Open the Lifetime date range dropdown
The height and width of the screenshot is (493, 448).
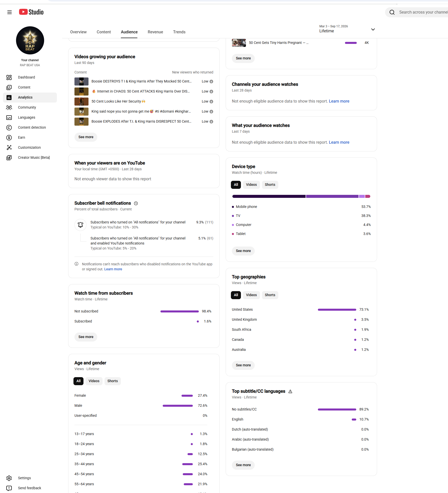(347, 29)
